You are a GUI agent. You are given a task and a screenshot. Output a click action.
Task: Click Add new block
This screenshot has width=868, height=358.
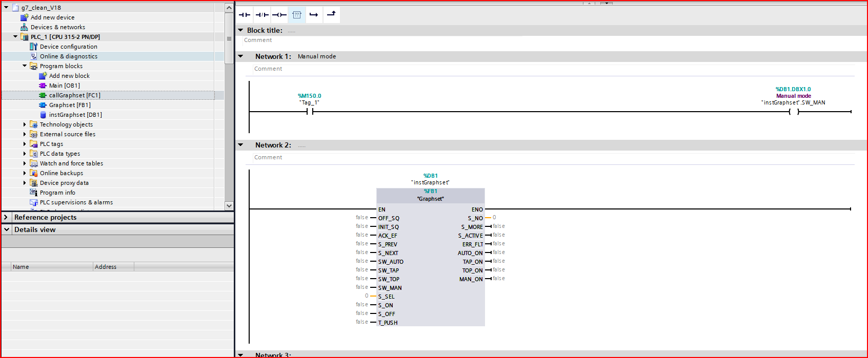[69, 76]
